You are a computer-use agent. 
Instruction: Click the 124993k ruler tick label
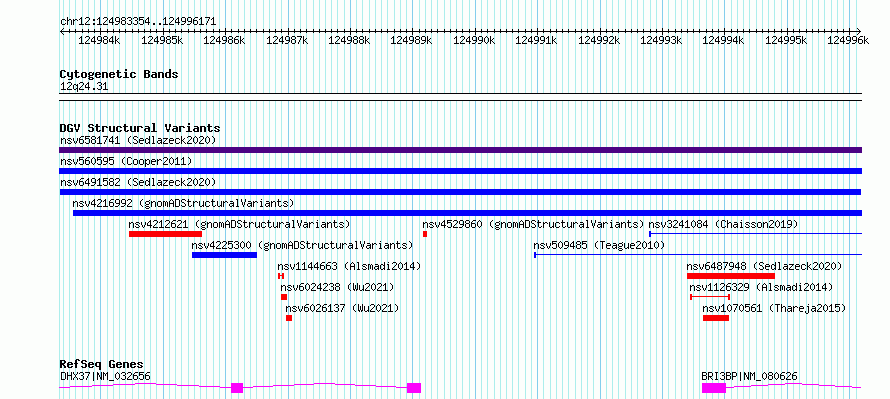(x=661, y=41)
